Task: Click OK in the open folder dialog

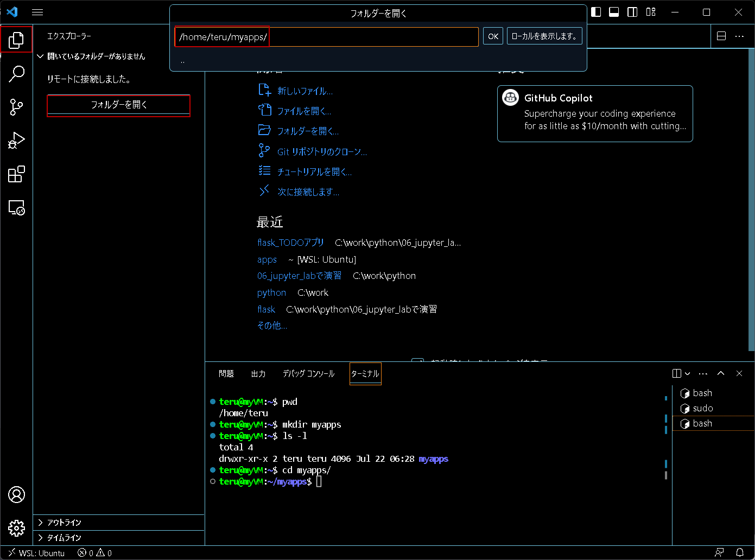Action: coord(493,36)
